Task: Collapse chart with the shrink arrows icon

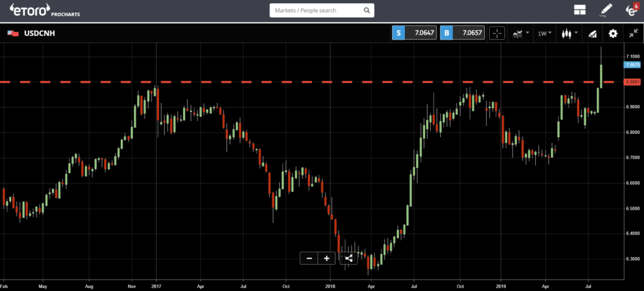Action: coord(633,33)
